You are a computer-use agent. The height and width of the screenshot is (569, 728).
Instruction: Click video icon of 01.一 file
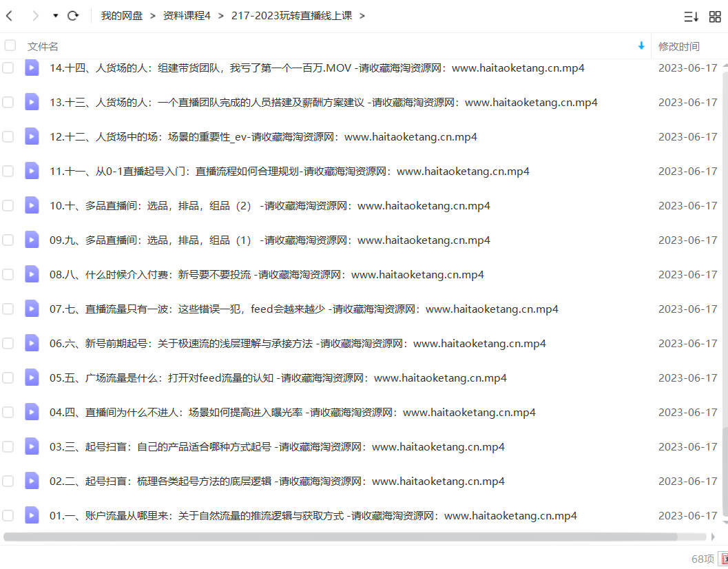point(32,515)
